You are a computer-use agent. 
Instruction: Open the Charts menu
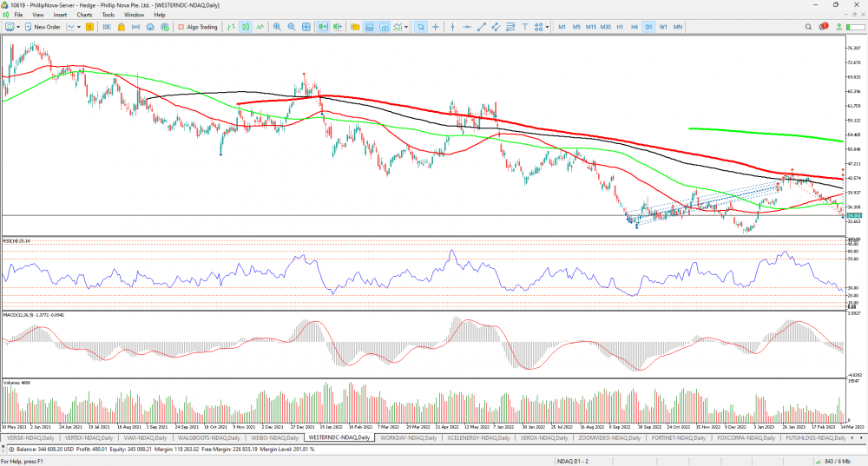click(84, 15)
